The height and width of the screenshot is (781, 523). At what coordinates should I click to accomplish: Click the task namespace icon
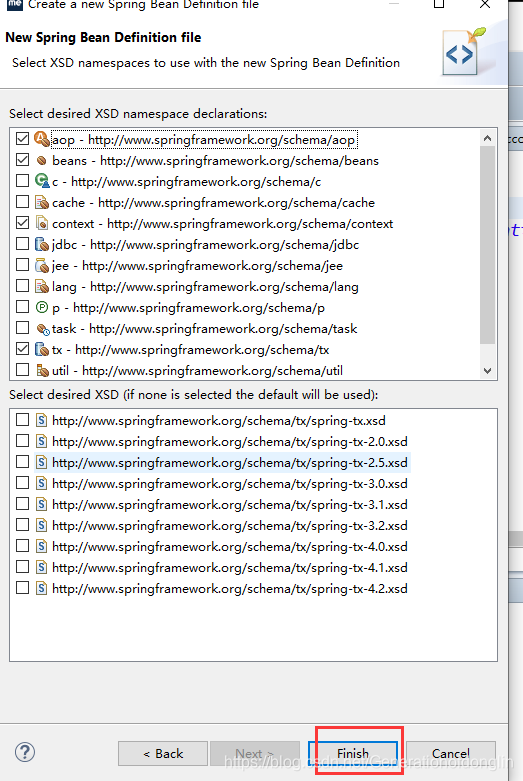pyautogui.click(x=43, y=329)
